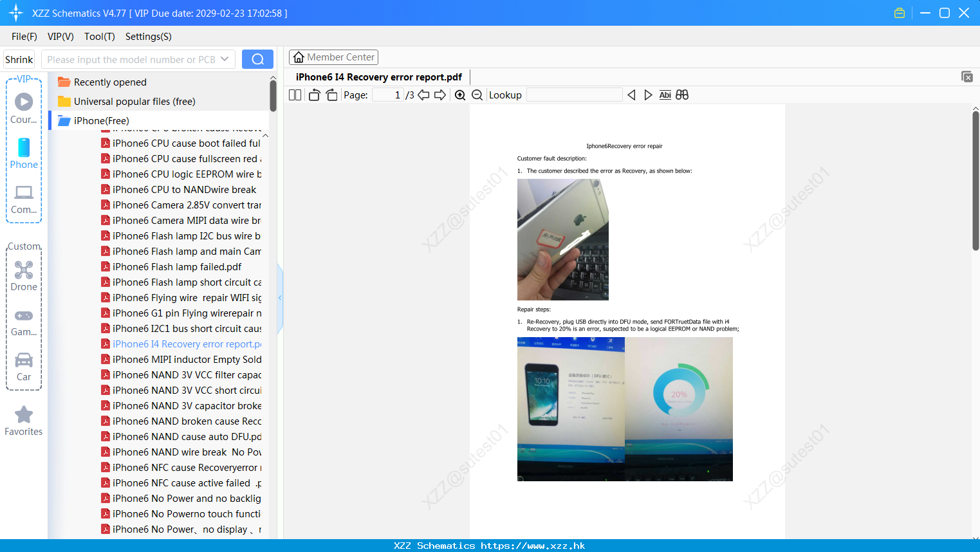
Task: Open the model number dropdown arrow
Action: [225, 59]
